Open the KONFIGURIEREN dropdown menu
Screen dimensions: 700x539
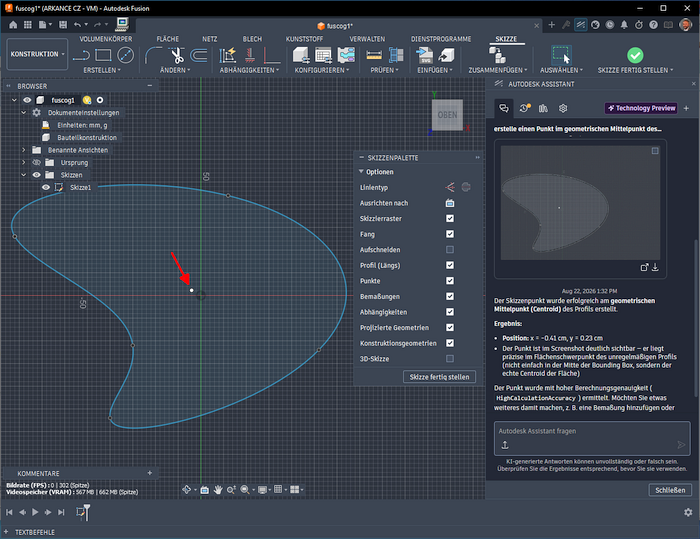point(322,70)
